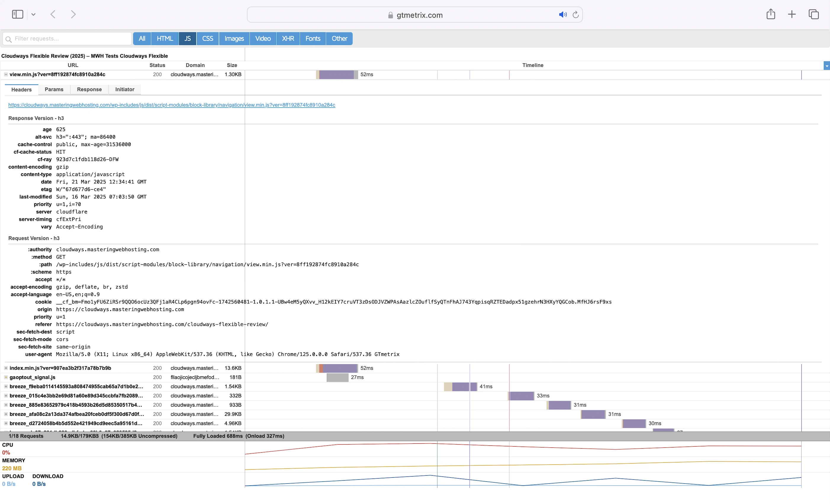This screenshot has width=830, height=504.
Task: Click the browser forward arrow
Action: (x=73, y=14)
